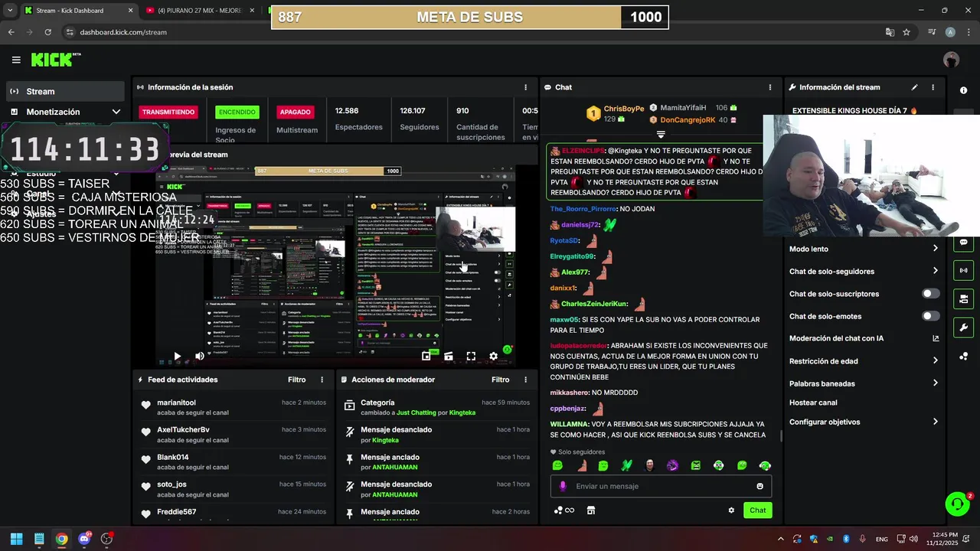
Task: Collapse pinned message arrow in chat
Action: pos(661,135)
